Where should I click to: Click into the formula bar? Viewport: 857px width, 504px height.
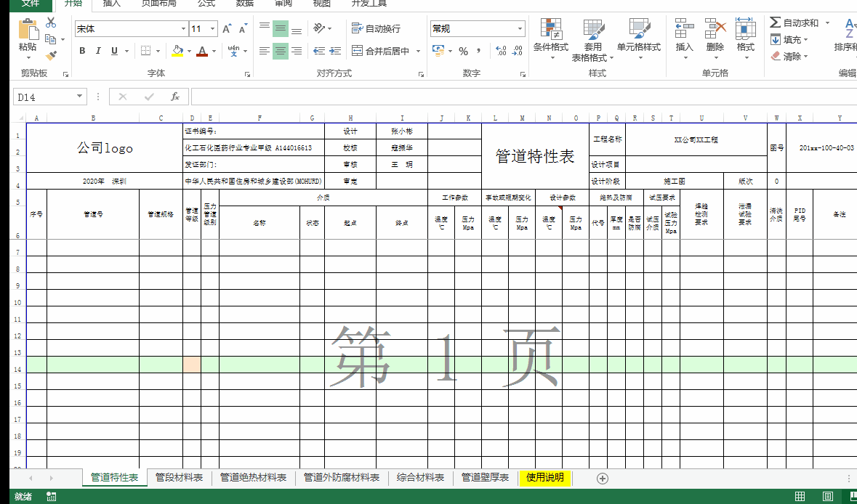tap(523, 97)
